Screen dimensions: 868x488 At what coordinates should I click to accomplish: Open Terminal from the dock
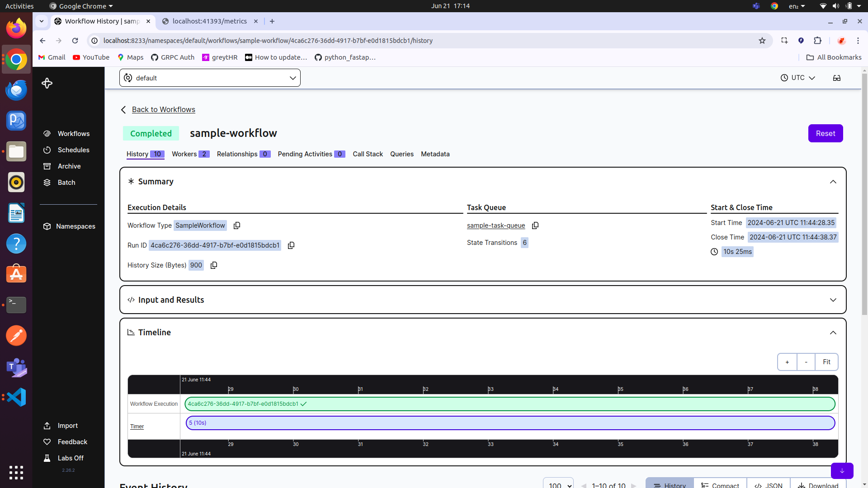[x=16, y=305]
